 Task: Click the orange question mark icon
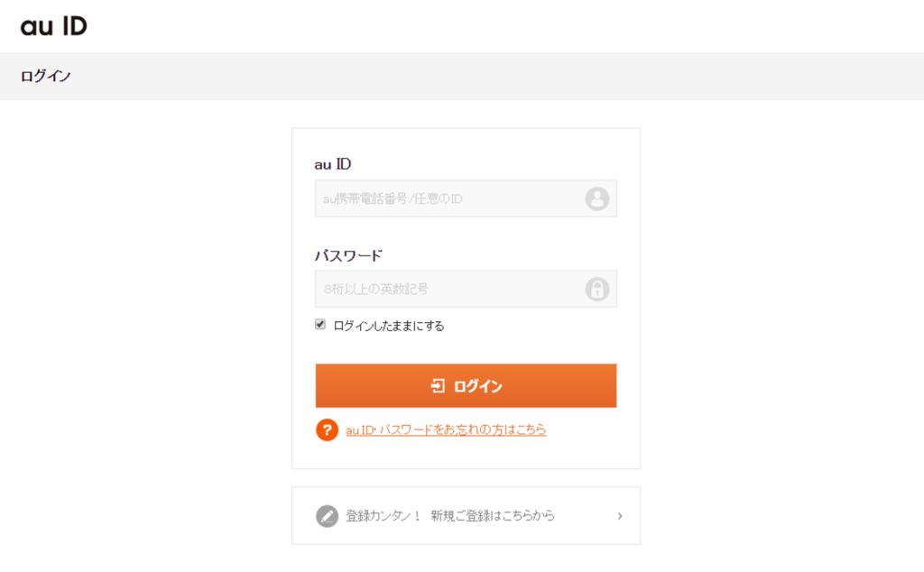pyautogui.click(x=327, y=430)
